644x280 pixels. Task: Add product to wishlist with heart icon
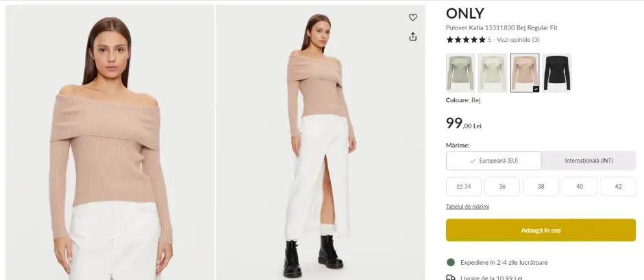tap(412, 18)
